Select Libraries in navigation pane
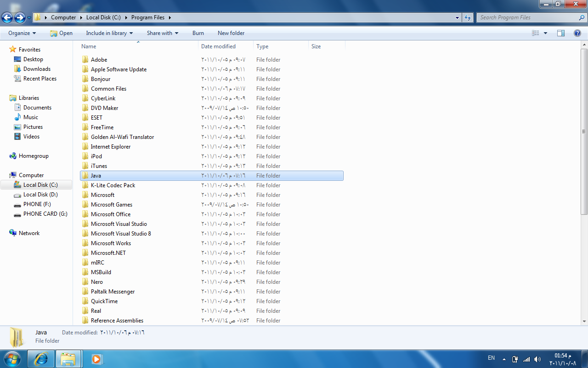 [29, 98]
